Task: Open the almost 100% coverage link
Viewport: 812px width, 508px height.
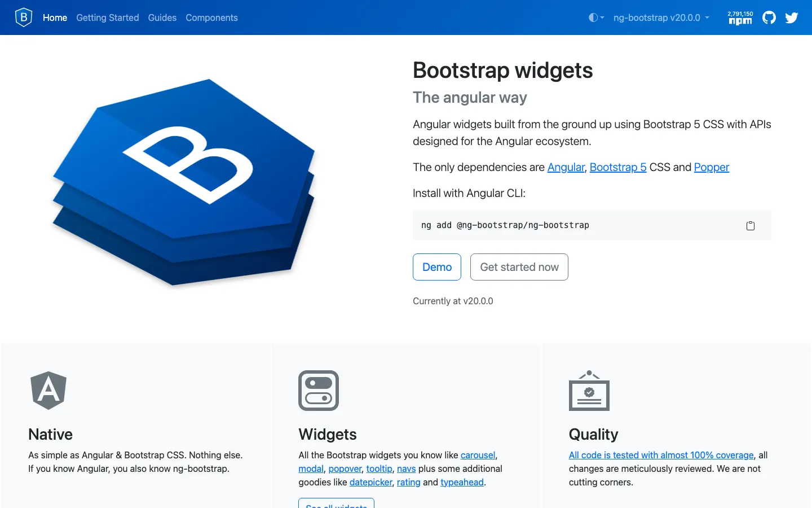Action: pyautogui.click(x=661, y=455)
